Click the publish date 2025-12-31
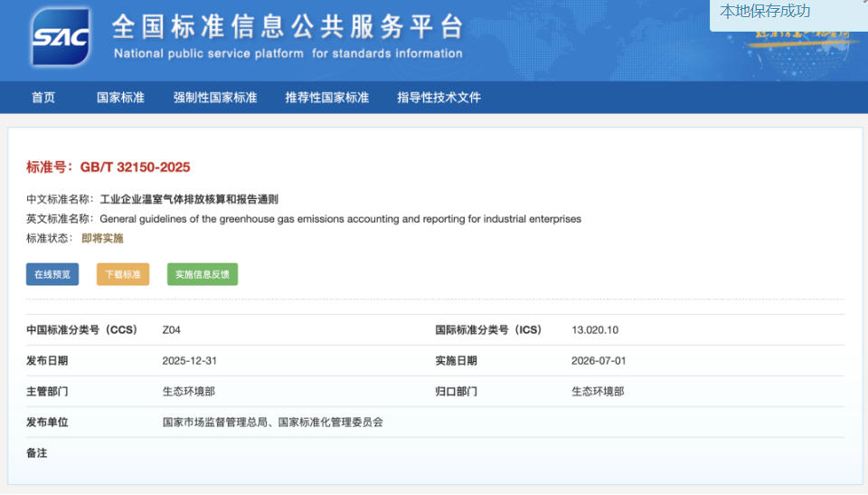The height and width of the screenshot is (495, 868). 189,361
